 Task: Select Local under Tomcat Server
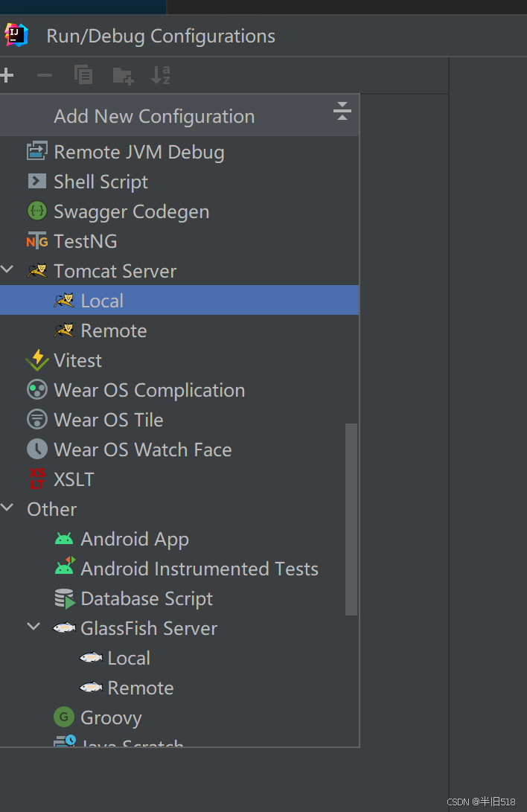tap(179, 301)
